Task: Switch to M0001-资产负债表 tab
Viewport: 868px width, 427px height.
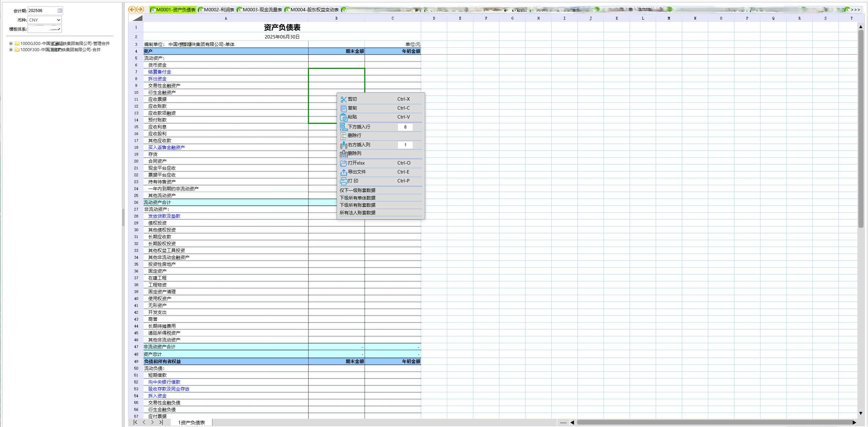Action: click(173, 10)
